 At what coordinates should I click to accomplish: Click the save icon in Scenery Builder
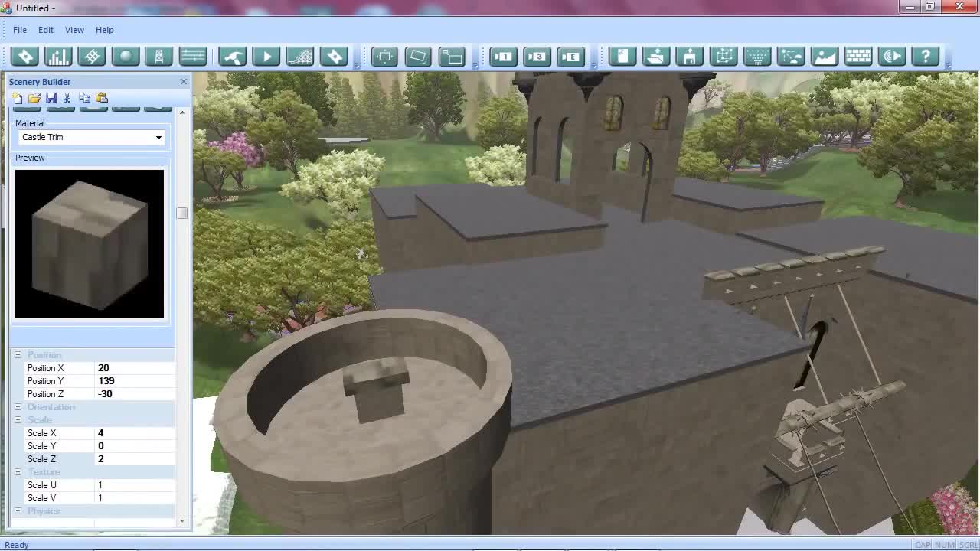tap(51, 98)
